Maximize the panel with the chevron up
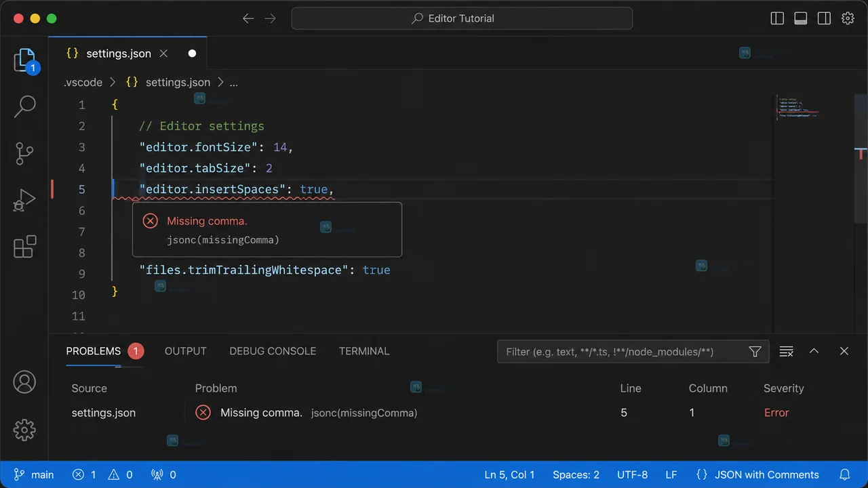 [814, 351]
